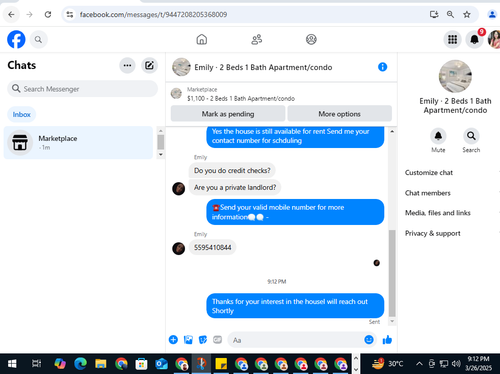Click the conversation info icon
The image size is (500, 374).
click(x=382, y=67)
